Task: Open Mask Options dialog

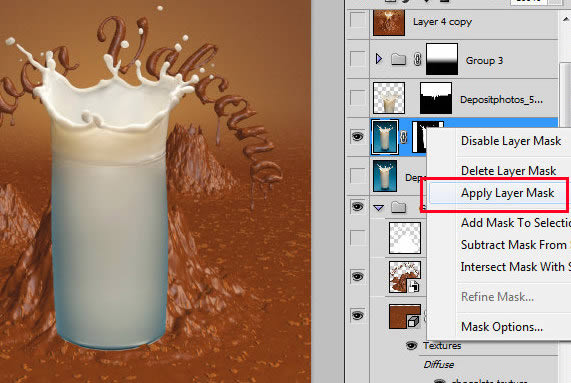Action: pos(501,327)
